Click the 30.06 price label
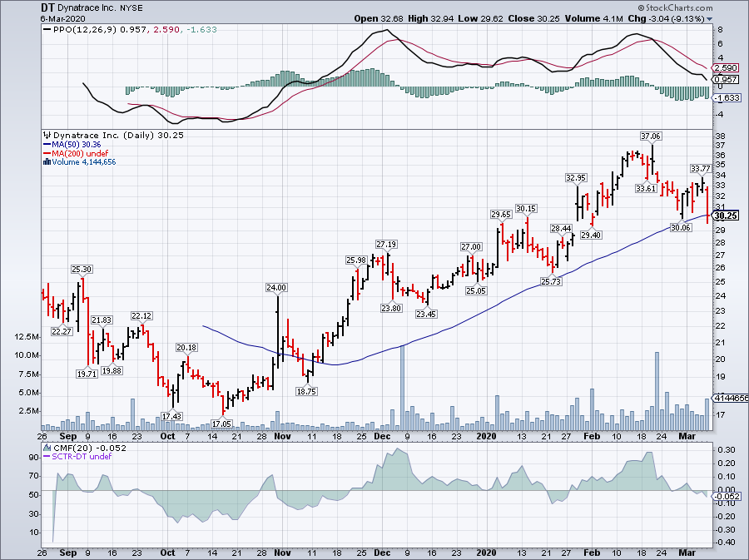The width and height of the screenshot is (749, 560). 681,228
